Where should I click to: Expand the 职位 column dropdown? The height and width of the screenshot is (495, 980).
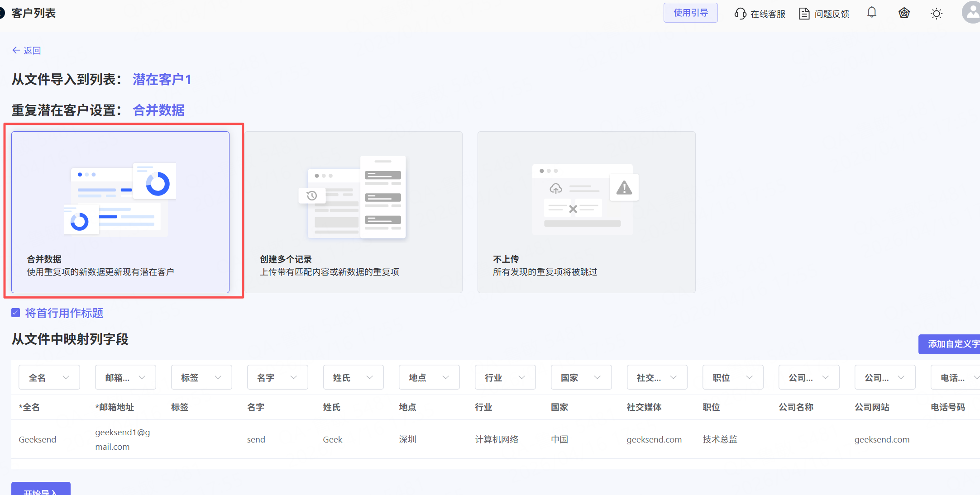coord(732,377)
